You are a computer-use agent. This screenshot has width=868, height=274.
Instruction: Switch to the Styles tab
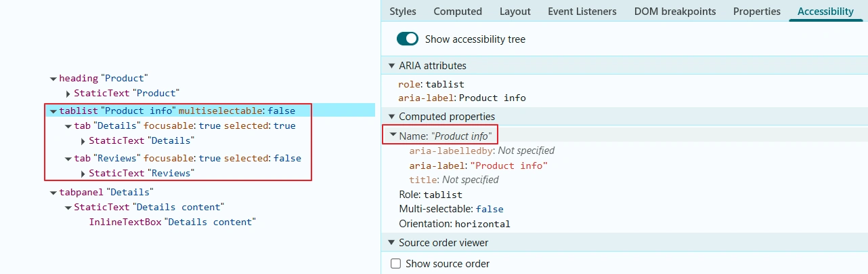tap(403, 12)
